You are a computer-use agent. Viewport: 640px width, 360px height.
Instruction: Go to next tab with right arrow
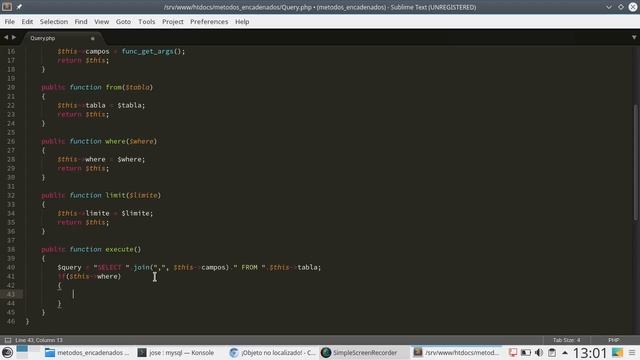point(14,38)
